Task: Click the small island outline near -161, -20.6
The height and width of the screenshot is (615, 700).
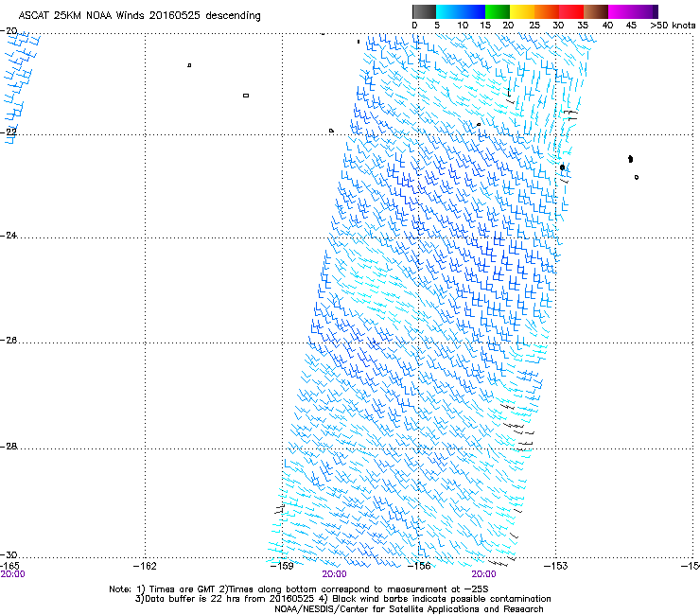Action: pyautogui.click(x=189, y=65)
